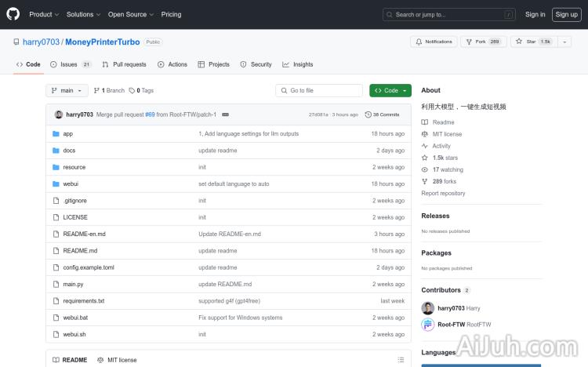Open the main.py file
This screenshot has height=367, width=588.
tap(73, 284)
